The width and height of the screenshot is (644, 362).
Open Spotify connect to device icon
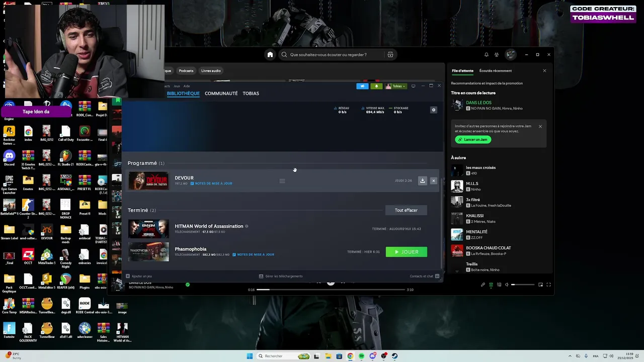click(499, 285)
